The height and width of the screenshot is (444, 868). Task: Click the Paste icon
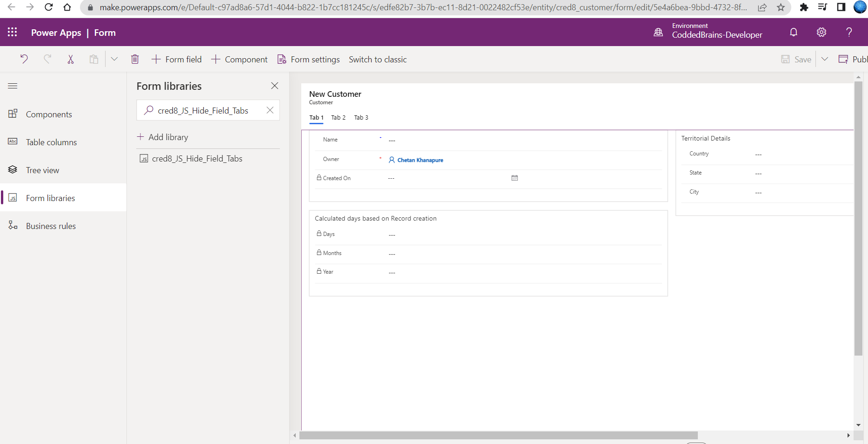[93, 59]
